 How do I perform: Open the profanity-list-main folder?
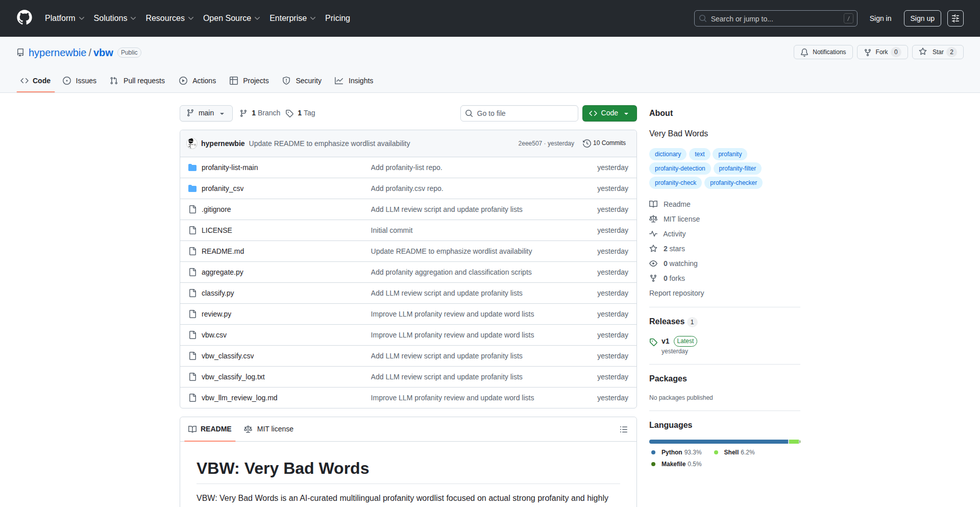[x=229, y=167]
